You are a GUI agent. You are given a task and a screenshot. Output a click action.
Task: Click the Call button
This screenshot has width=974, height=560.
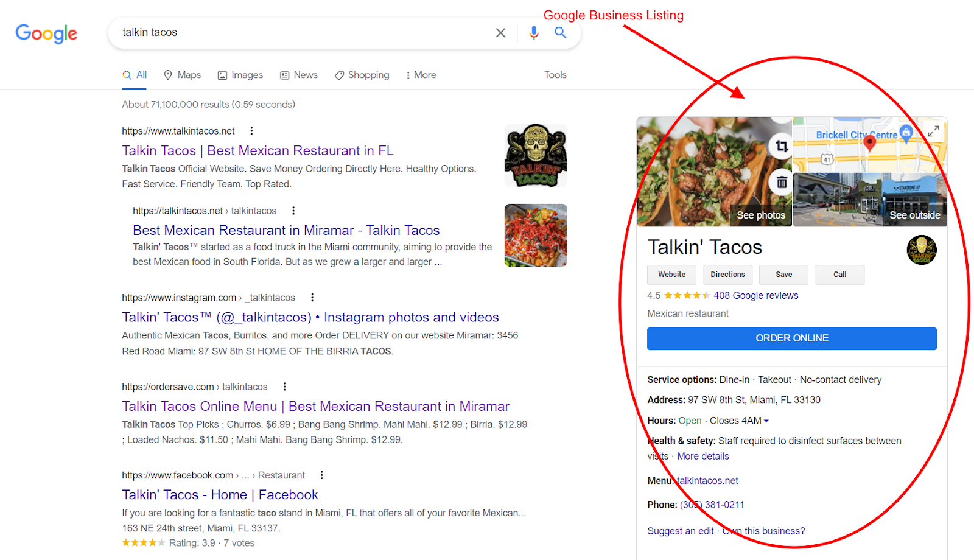tap(839, 275)
